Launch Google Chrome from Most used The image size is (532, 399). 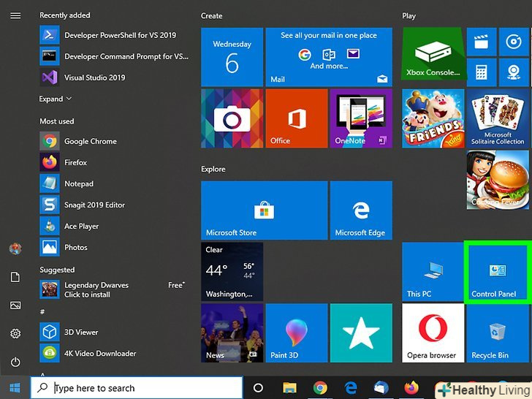pos(90,141)
